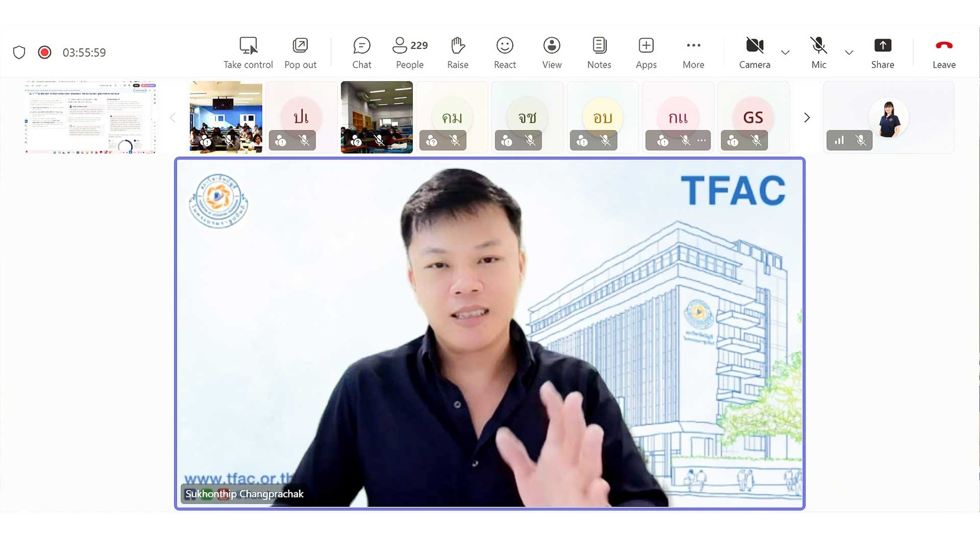Select the second classroom video with shelves
The width and height of the screenshot is (980, 551).
[377, 117]
